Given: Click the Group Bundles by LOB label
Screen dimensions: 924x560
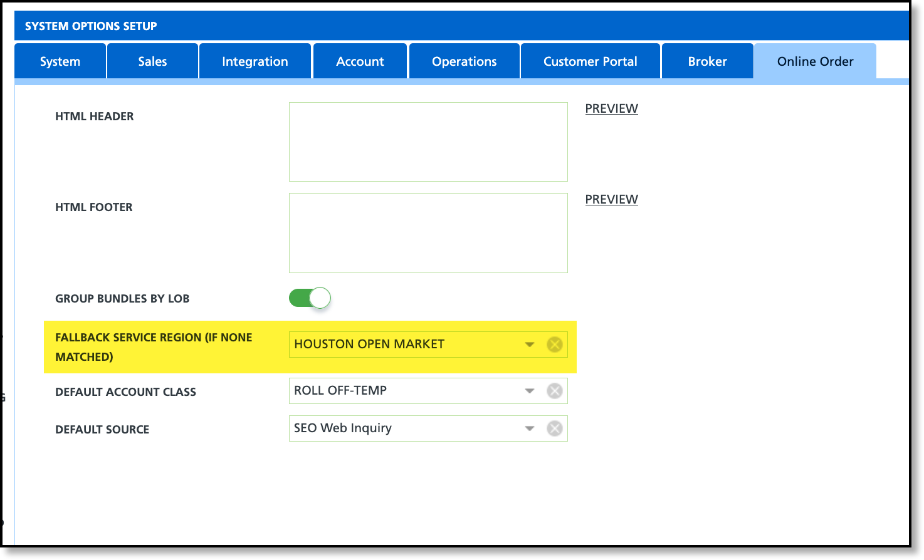Looking at the screenshot, I should [122, 299].
